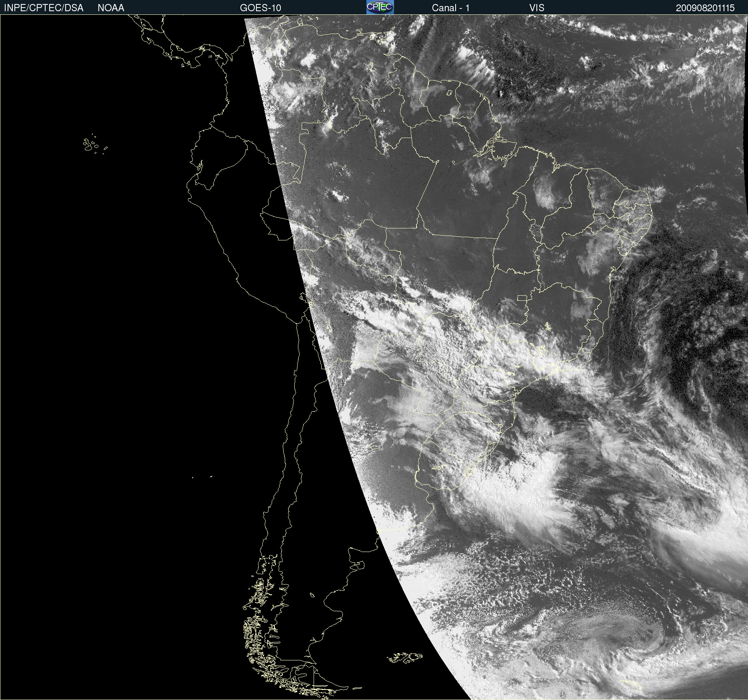This screenshot has width=748, height=700.
Task: Click the CPTEC logo in header
Action: tap(380, 7)
